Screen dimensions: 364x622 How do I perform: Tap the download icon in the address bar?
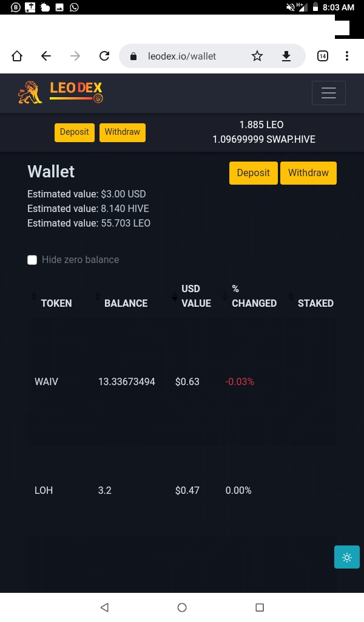(286, 56)
